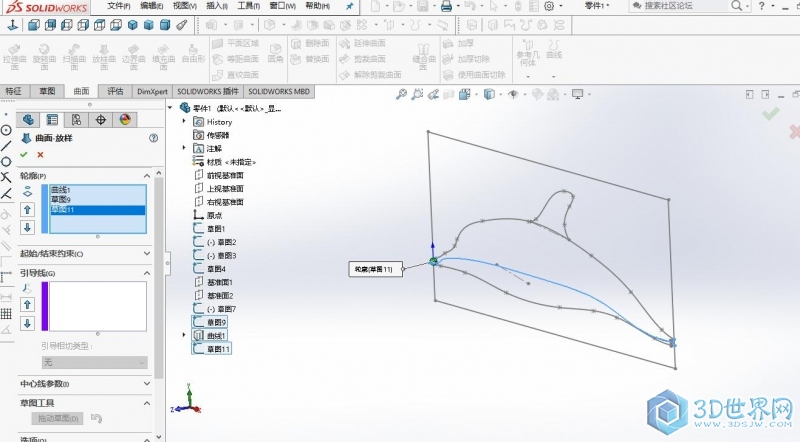
Task: Open the 工具(T) menu
Action: [248, 6]
